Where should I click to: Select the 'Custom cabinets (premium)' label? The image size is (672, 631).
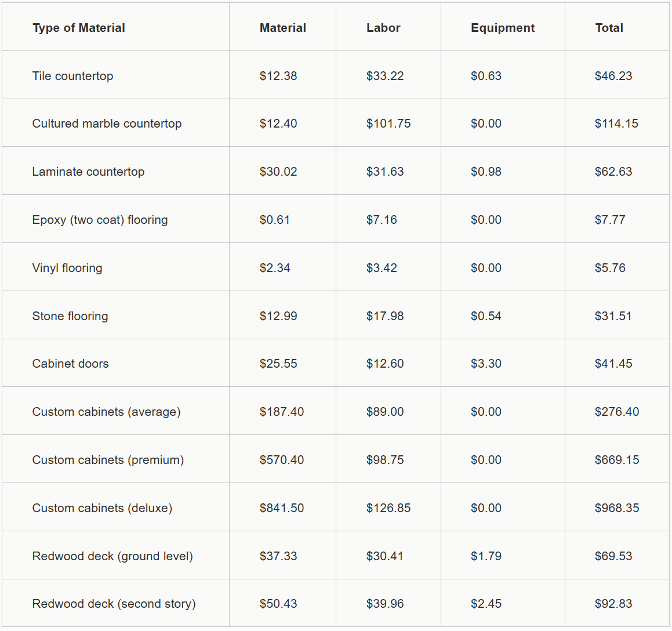(108, 460)
